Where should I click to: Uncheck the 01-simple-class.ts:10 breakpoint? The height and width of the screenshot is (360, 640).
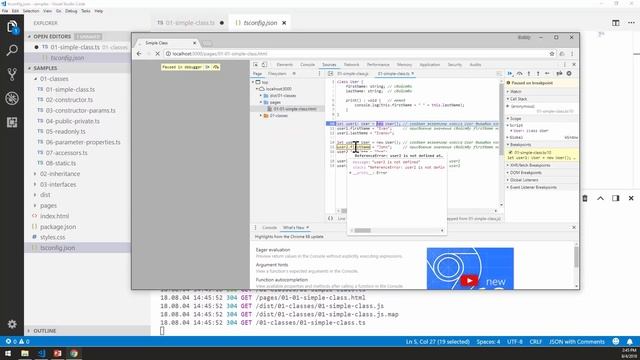click(x=510, y=152)
